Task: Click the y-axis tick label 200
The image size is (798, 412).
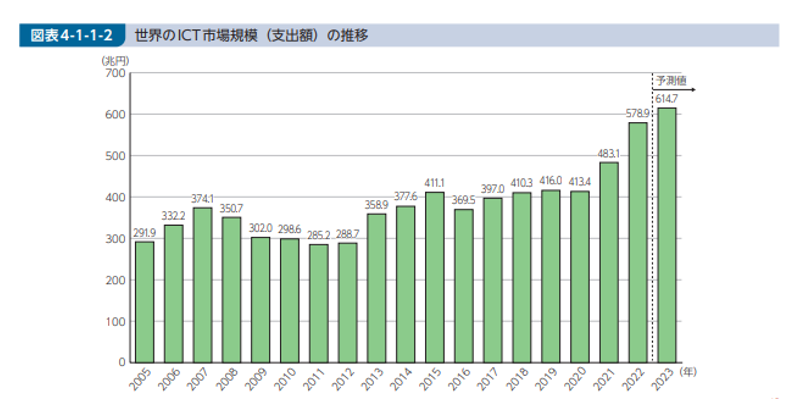Action: pyautogui.click(x=116, y=280)
